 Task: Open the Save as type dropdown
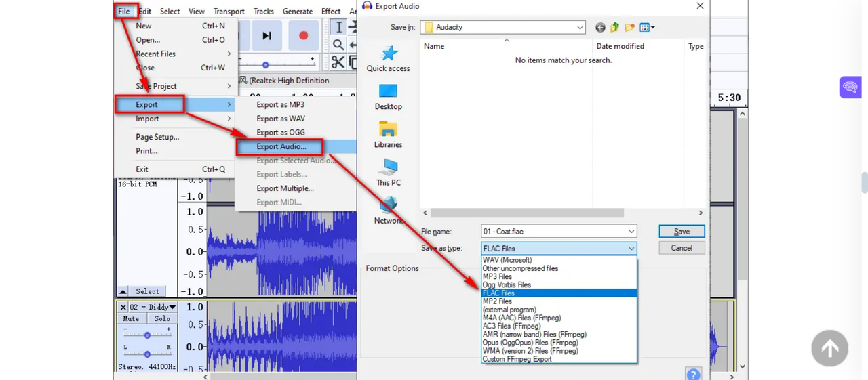coord(559,249)
